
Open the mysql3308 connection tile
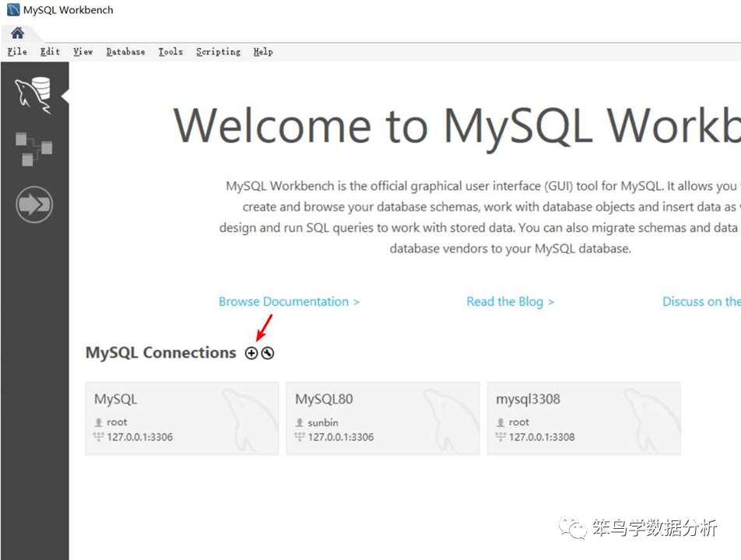click(x=584, y=418)
